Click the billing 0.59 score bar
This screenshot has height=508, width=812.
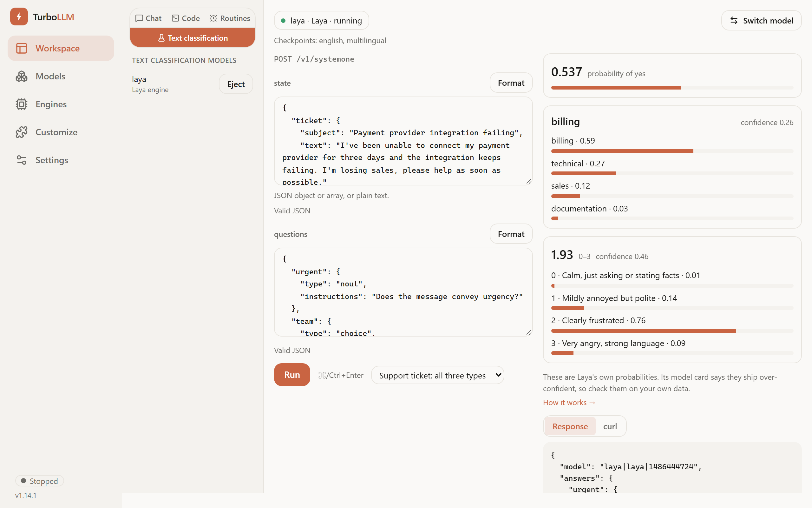click(672, 151)
